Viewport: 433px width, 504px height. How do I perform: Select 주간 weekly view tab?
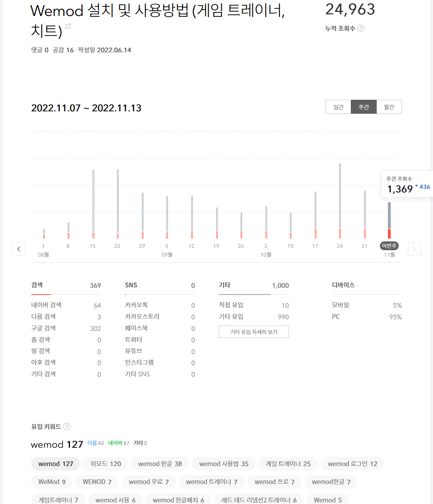pyautogui.click(x=364, y=107)
